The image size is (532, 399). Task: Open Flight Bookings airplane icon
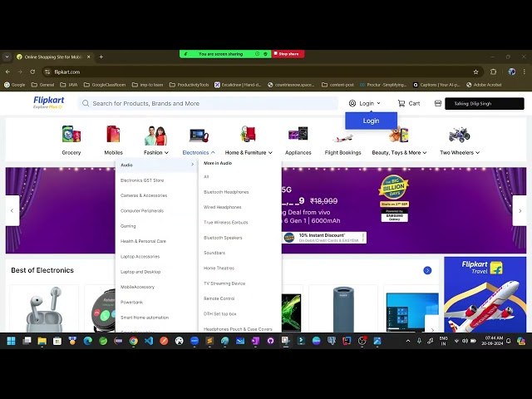click(x=342, y=138)
